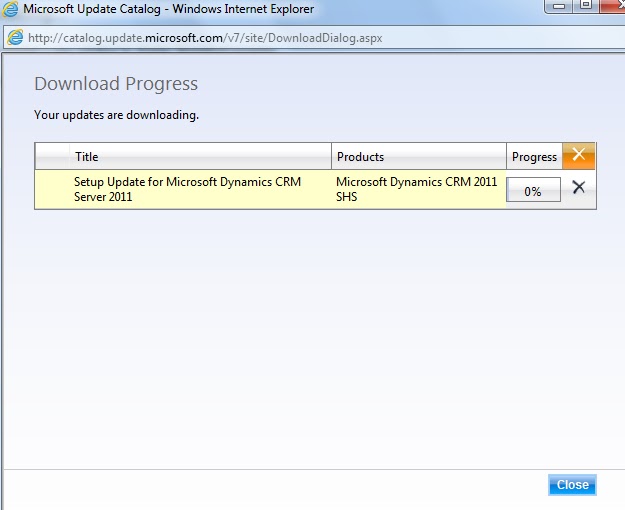Image resolution: width=625 pixels, height=510 pixels.
Task: Click the 0% progress bar
Action: point(533,190)
